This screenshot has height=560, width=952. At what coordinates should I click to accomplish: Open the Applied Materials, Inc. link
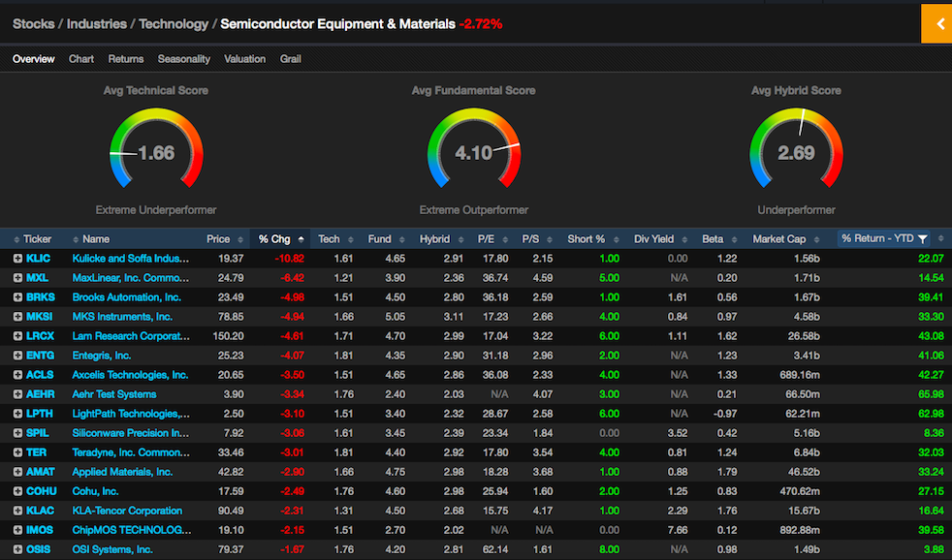click(123, 472)
